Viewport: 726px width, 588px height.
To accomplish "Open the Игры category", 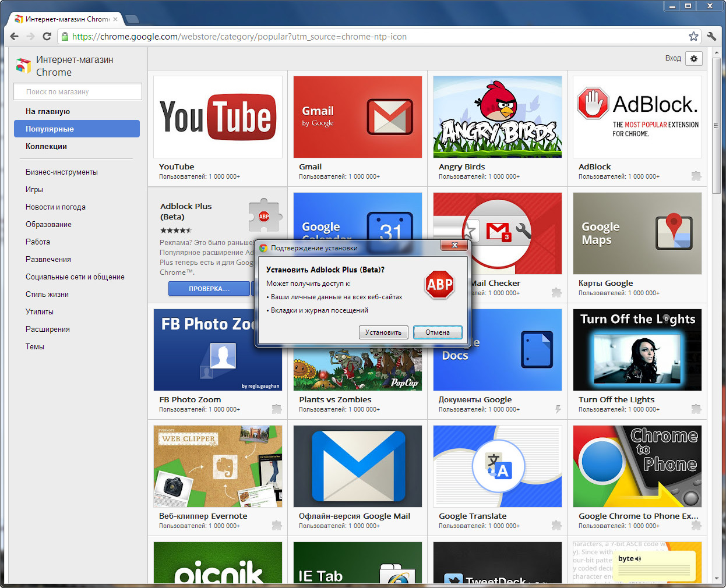I will click(x=34, y=189).
